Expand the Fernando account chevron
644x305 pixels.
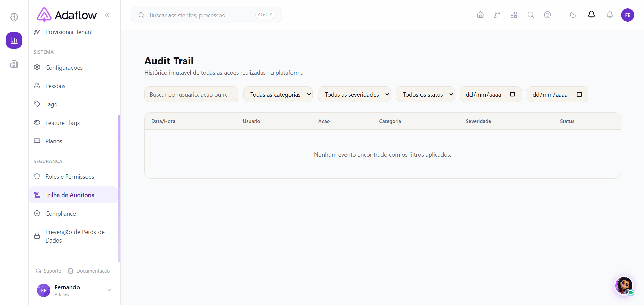(109, 290)
